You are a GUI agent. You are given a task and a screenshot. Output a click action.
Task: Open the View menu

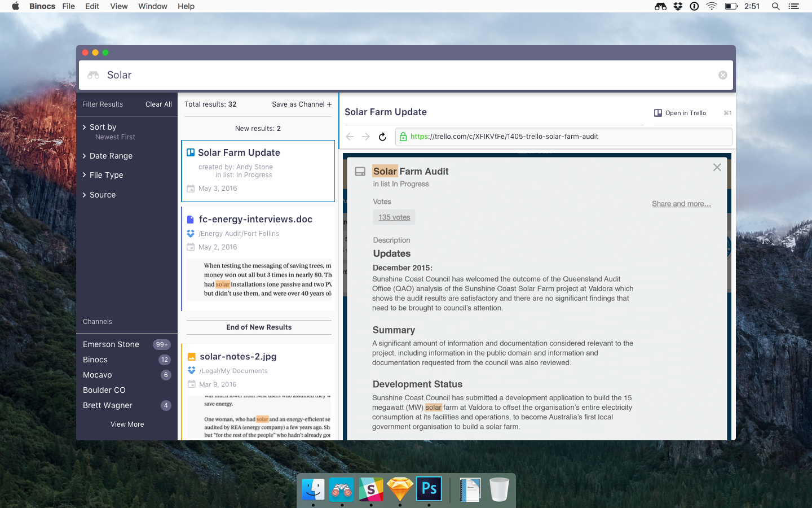click(x=119, y=6)
